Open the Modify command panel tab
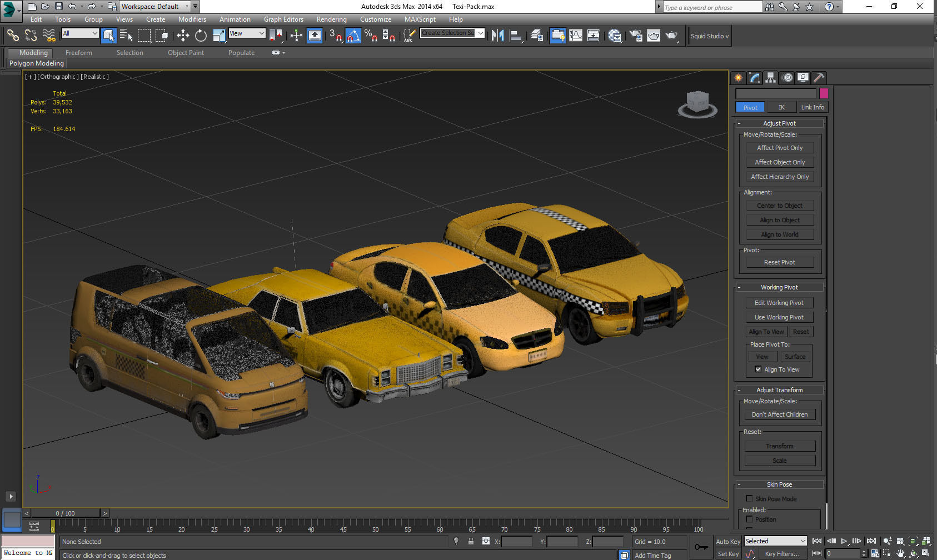Image resolution: width=937 pixels, height=560 pixels. (x=754, y=78)
